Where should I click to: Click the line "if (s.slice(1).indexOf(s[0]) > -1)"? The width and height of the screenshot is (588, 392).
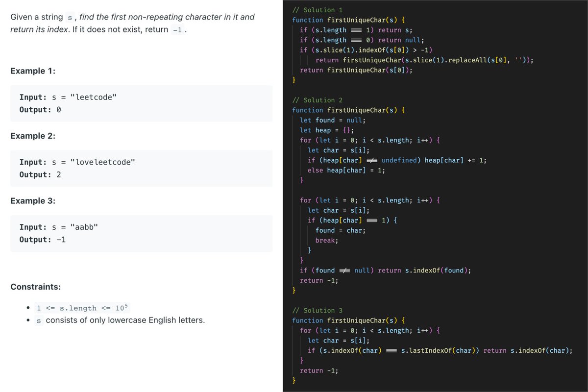coord(366,50)
